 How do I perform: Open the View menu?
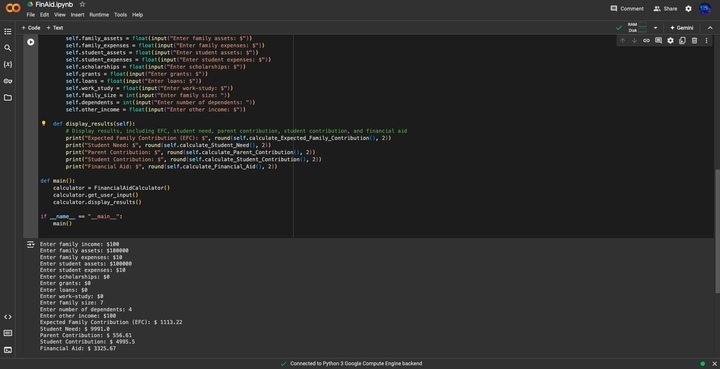coord(60,15)
